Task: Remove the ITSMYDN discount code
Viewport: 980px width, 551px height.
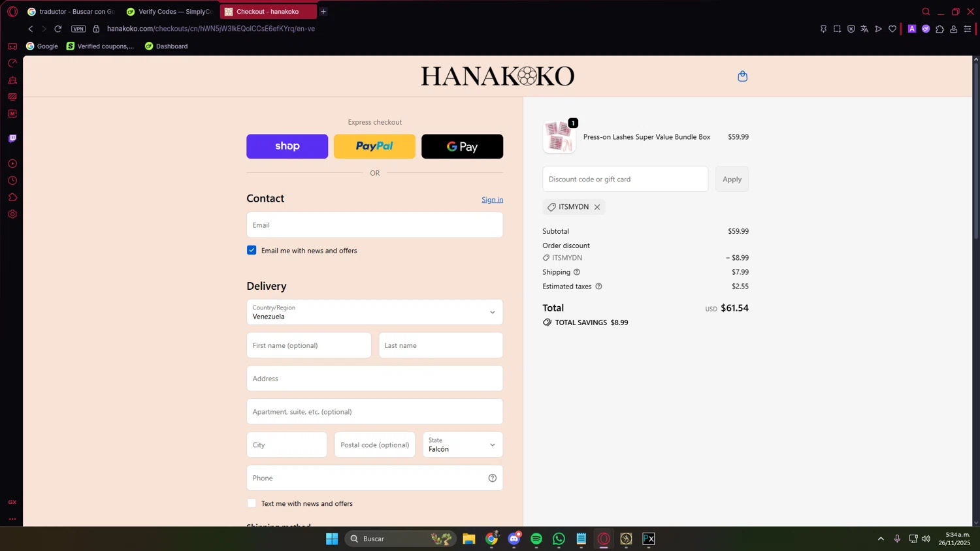Action: click(597, 207)
